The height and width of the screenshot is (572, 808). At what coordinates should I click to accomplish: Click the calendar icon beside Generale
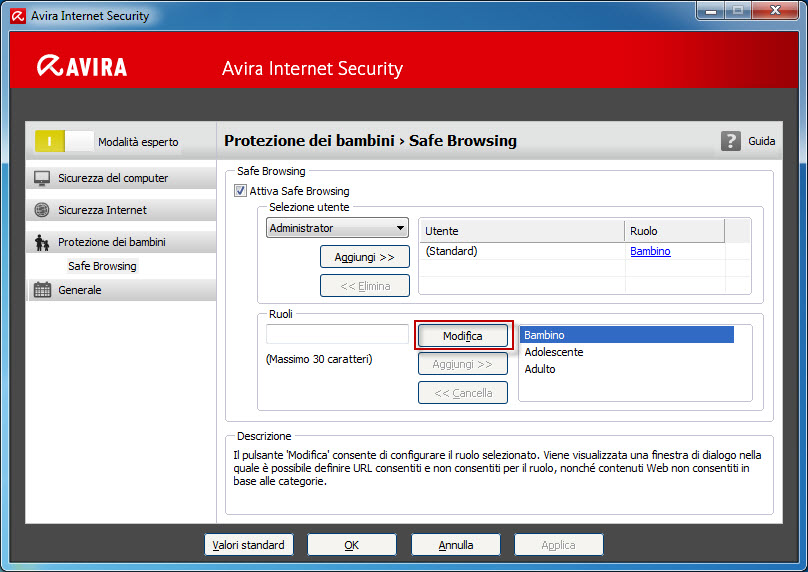(x=42, y=290)
